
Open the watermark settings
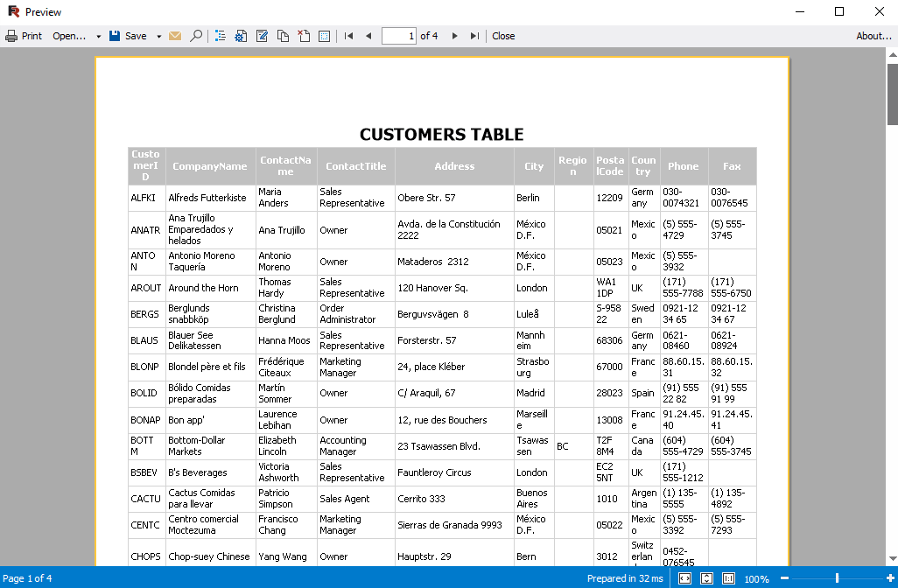324,36
